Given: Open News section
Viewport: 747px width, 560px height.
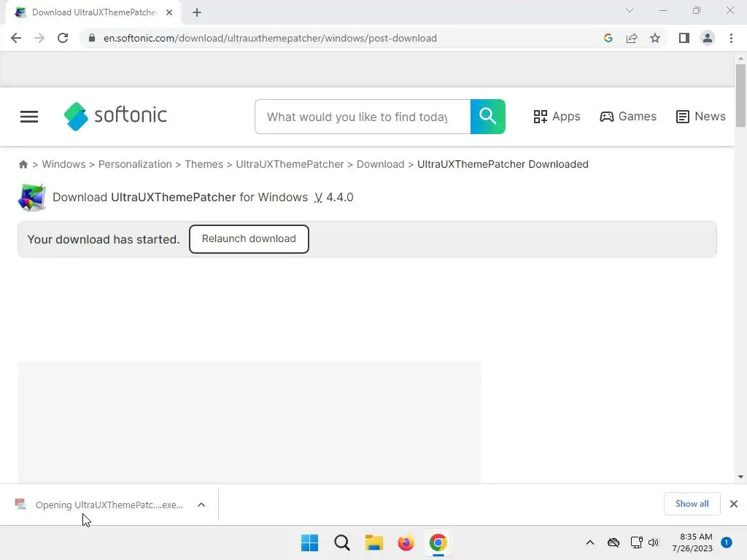Looking at the screenshot, I should (701, 117).
